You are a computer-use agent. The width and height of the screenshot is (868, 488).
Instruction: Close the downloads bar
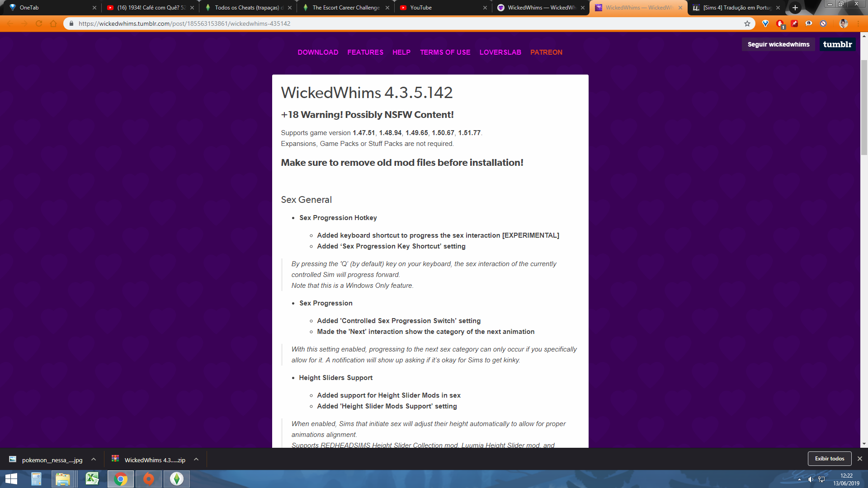[860, 459]
